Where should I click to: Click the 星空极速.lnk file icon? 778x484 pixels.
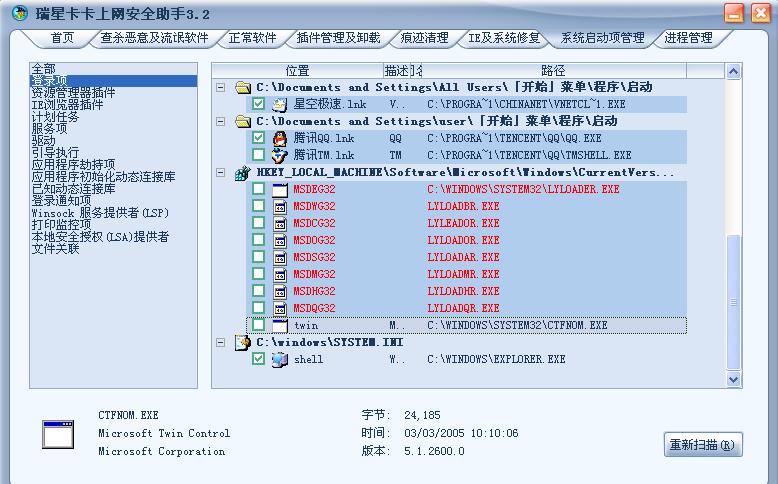(280, 104)
